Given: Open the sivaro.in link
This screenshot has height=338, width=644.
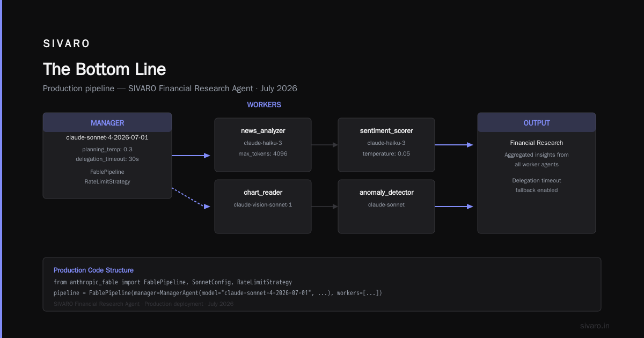Looking at the screenshot, I should [595, 326].
